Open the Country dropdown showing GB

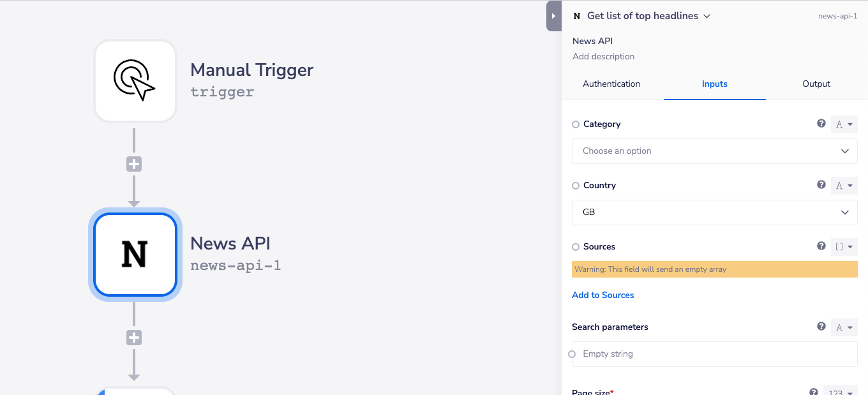point(715,212)
